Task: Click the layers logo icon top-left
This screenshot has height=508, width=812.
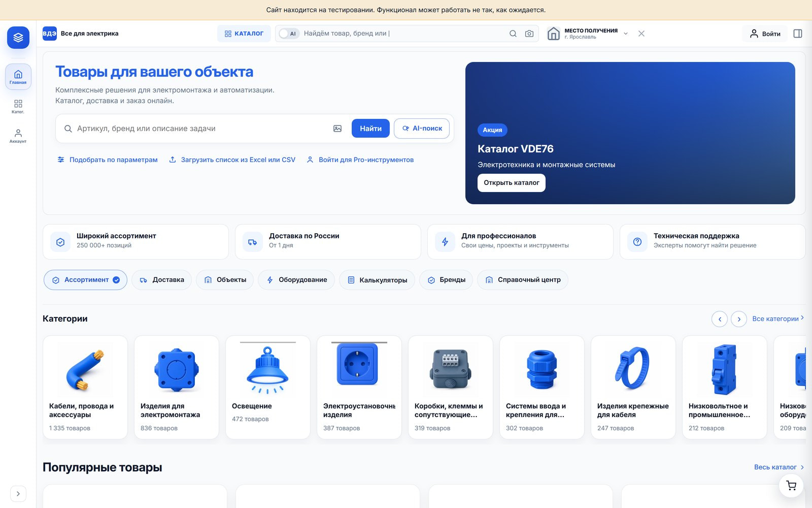Action: 18,38
